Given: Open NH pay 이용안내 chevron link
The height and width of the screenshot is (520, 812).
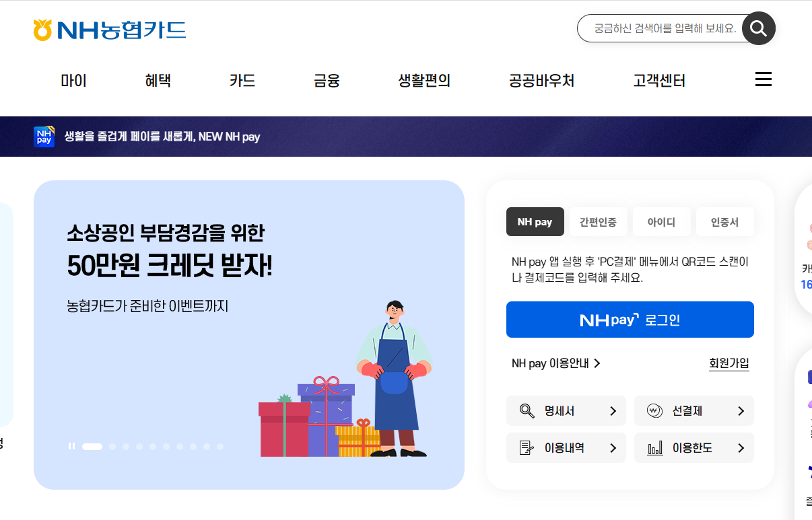Looking at the screenshot, I should pyautogui.click(x=555, y=363).
